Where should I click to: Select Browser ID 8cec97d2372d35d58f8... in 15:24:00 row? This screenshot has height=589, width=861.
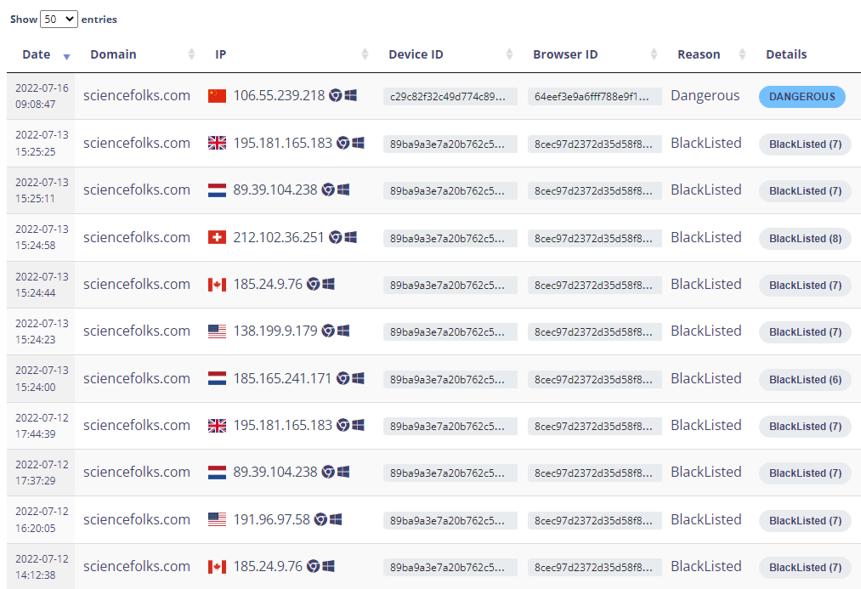(595, 380)
